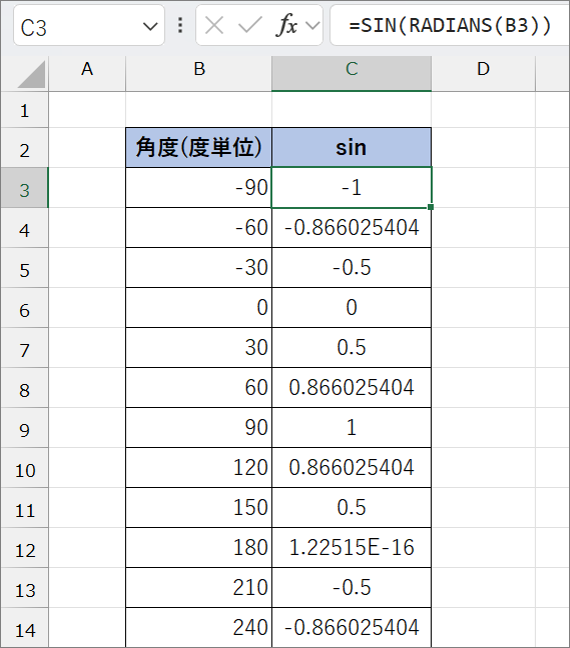Click the Select All corner triangle
The image size is (570, 648).
pos(31,75)
